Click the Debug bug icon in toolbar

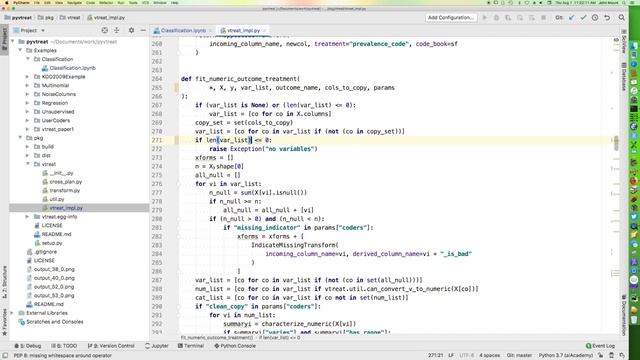(x=496, y=18)
